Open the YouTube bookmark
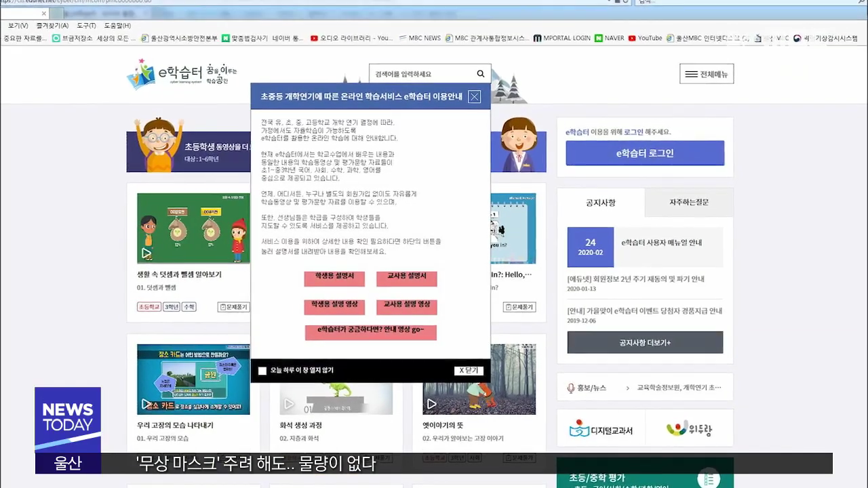The width and height of the screenshot is (868, 488). 645,39
